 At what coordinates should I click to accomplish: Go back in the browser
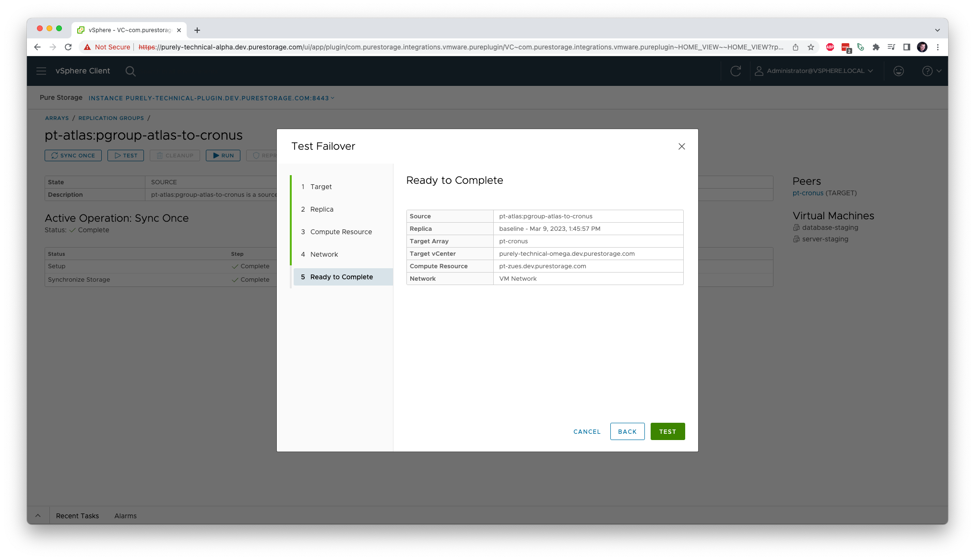pos(37,47)
